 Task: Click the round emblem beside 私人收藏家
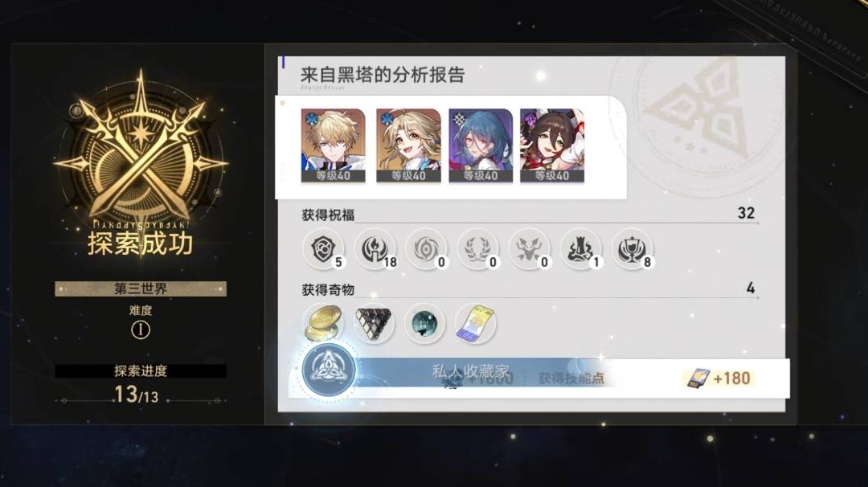click(329, 370)
